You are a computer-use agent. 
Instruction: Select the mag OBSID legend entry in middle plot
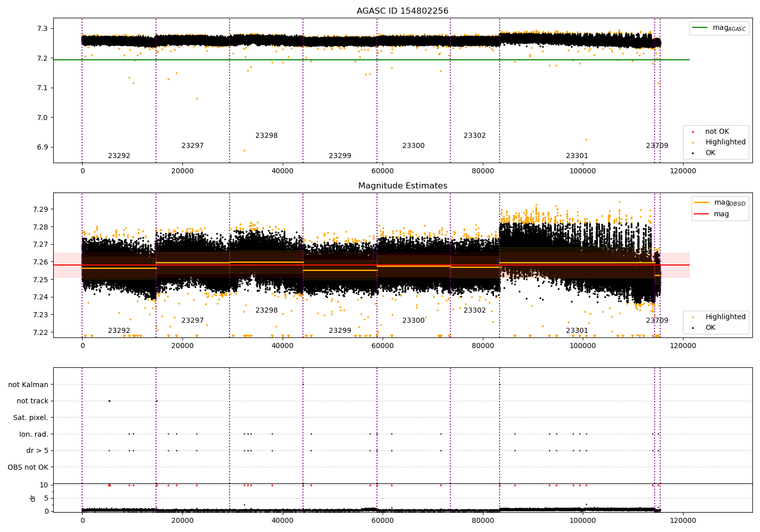point(719,203)
